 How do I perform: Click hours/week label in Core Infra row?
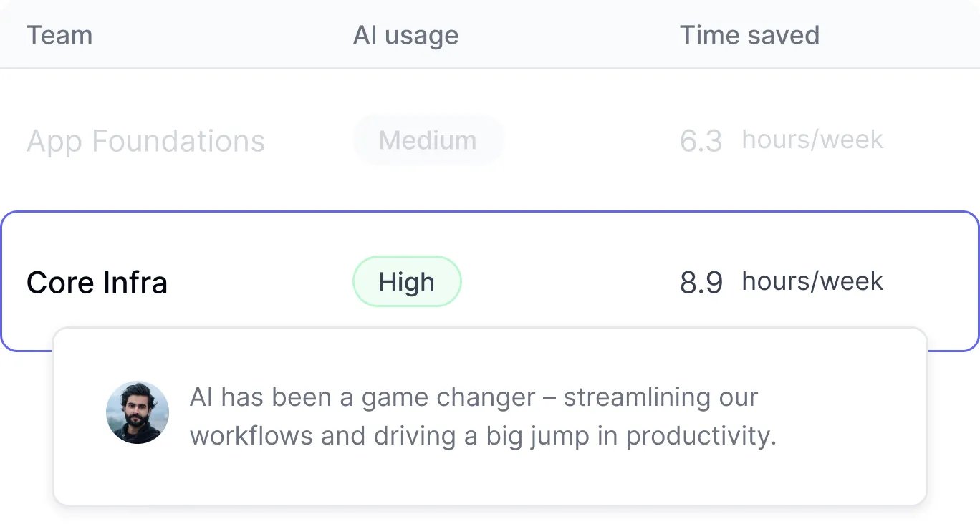(812, 281)
